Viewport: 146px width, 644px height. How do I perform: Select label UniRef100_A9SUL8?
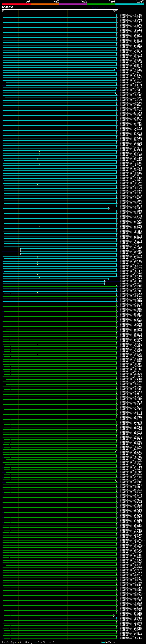click(131, 30)
